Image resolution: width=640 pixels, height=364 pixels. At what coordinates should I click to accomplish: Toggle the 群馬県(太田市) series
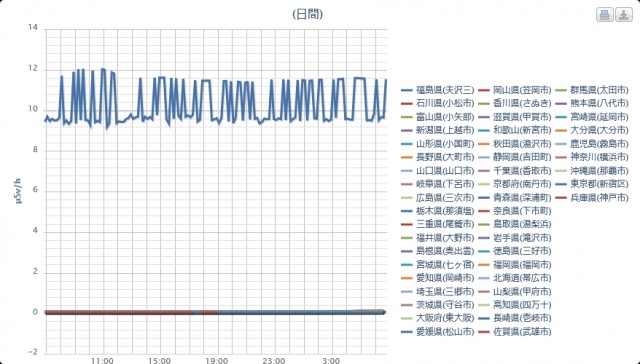tap(592, 90)
